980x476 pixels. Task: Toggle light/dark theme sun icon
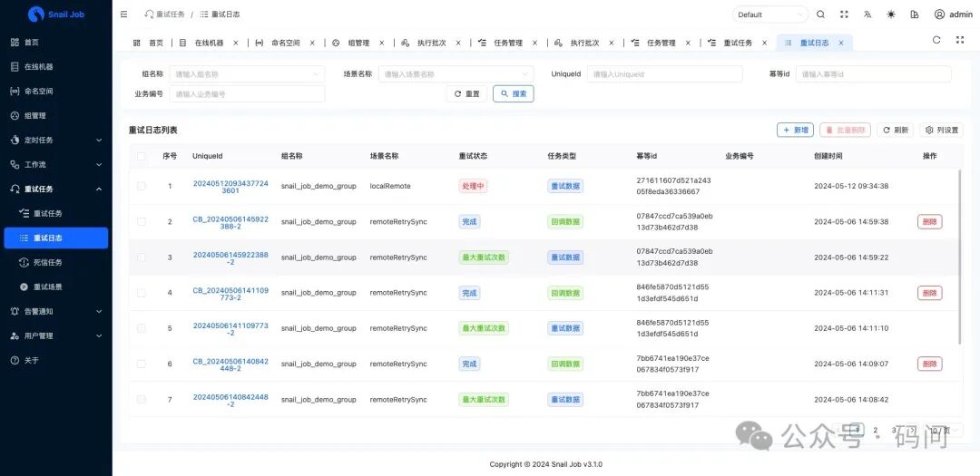tap(891, 15)
